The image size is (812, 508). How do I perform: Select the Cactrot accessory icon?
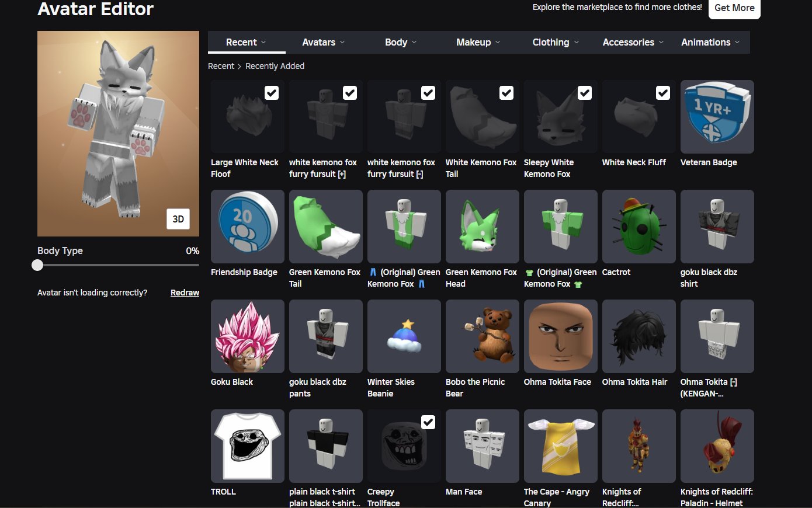click(639, 227)
